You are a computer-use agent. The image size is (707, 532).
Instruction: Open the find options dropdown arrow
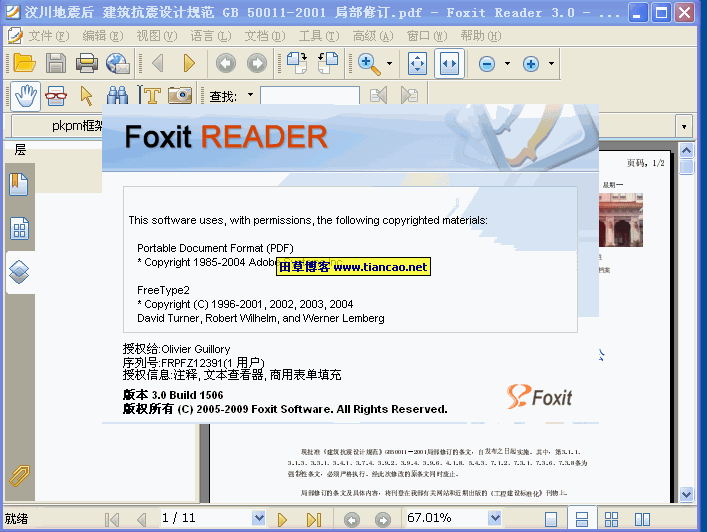tap(250, 95)
